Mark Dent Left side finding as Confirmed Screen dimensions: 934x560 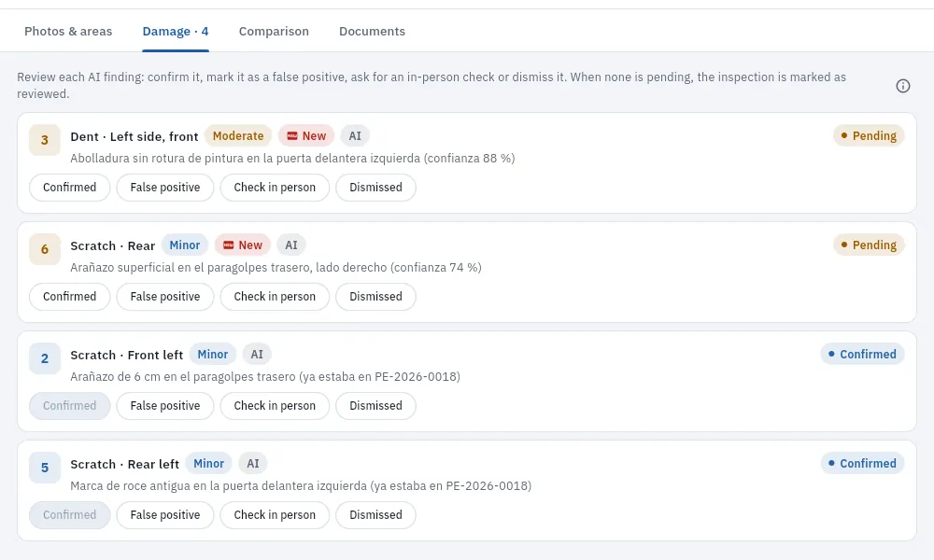point(70,188)
